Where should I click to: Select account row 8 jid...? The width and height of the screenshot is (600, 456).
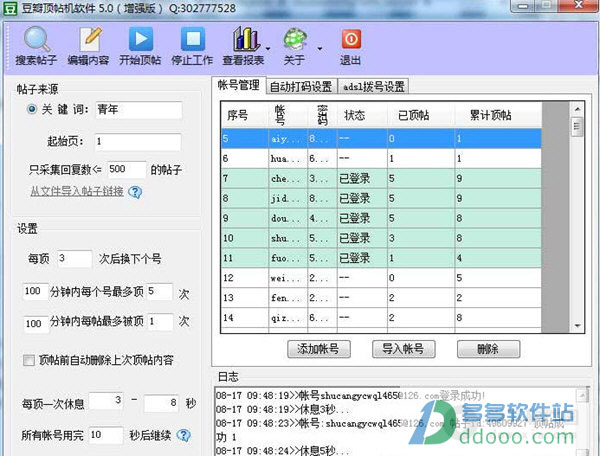click(381, 198)
